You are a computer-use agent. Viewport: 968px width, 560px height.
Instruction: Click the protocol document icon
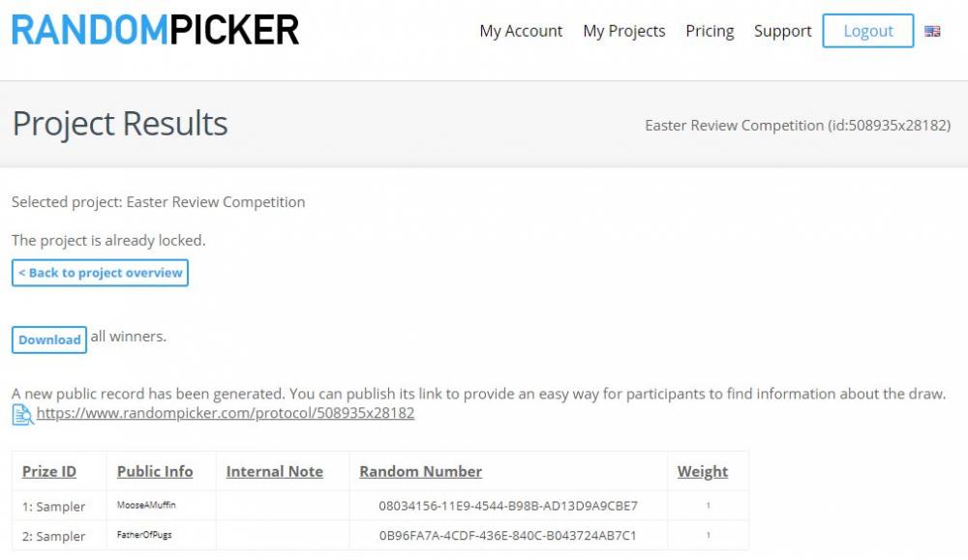pyautogui.click(x=23, y=415)
